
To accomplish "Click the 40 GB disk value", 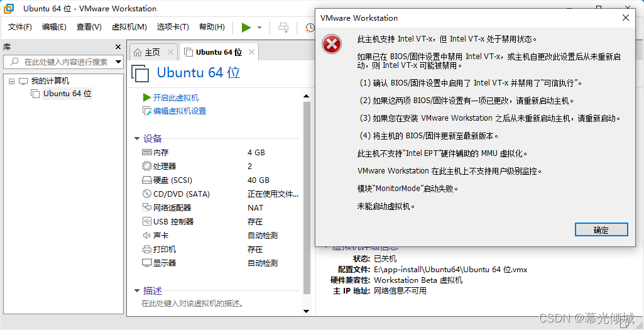I will 258,180.
